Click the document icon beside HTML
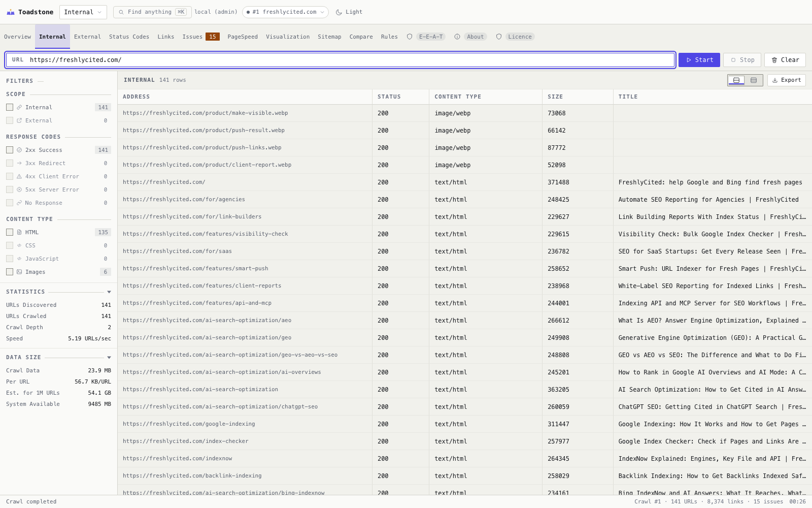The height and width of the screenshot is (508, 812). point(19,232)
